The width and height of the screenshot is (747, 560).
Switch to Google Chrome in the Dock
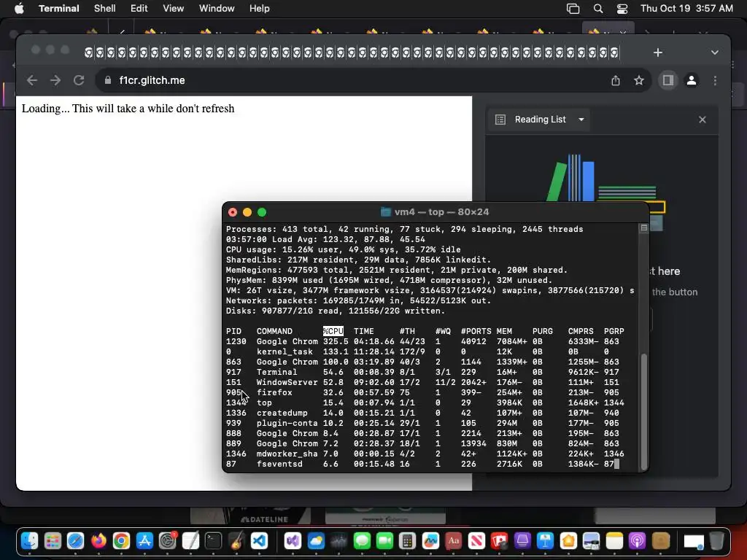click(122, 542)
